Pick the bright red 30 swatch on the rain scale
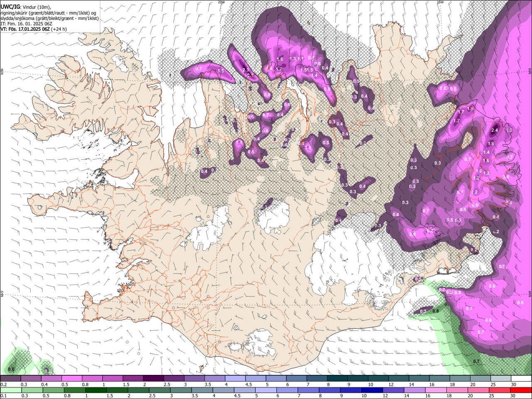The image size is (532, 399). [521, 390]
